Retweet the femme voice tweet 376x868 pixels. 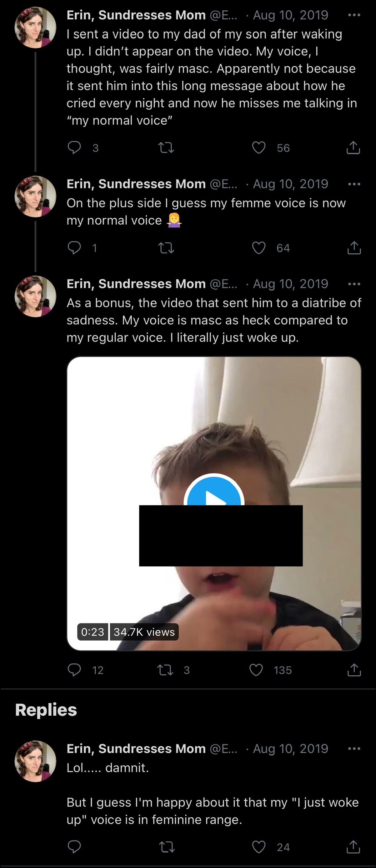166,248
